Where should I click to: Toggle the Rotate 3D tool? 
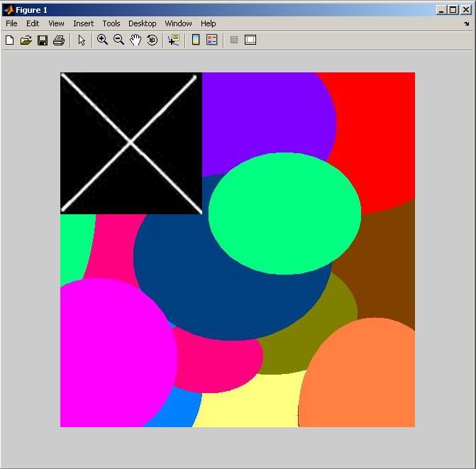(x=152, y=40)
